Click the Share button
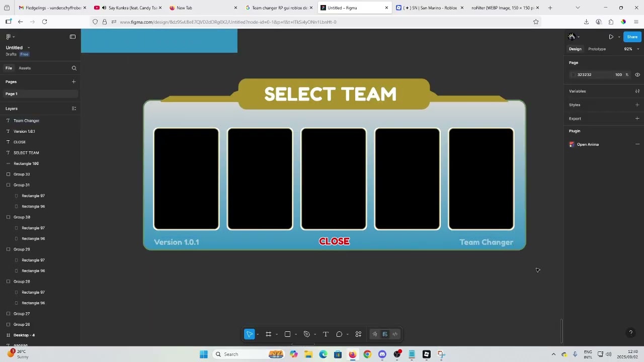 tap(632, 37)
